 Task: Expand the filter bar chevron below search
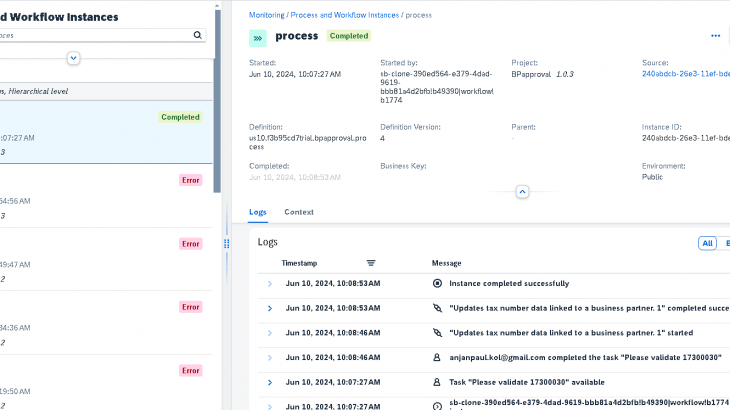pos(73,58)
